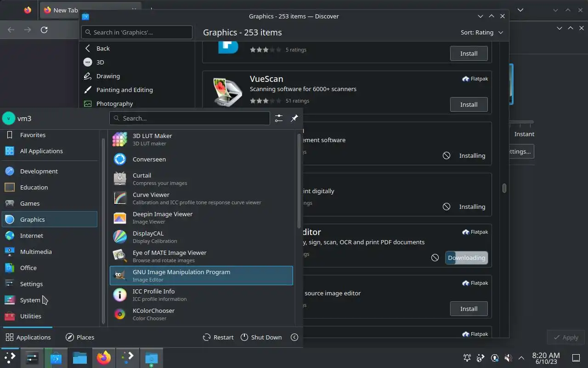Launch Curve Viewer

coord(201,198)
